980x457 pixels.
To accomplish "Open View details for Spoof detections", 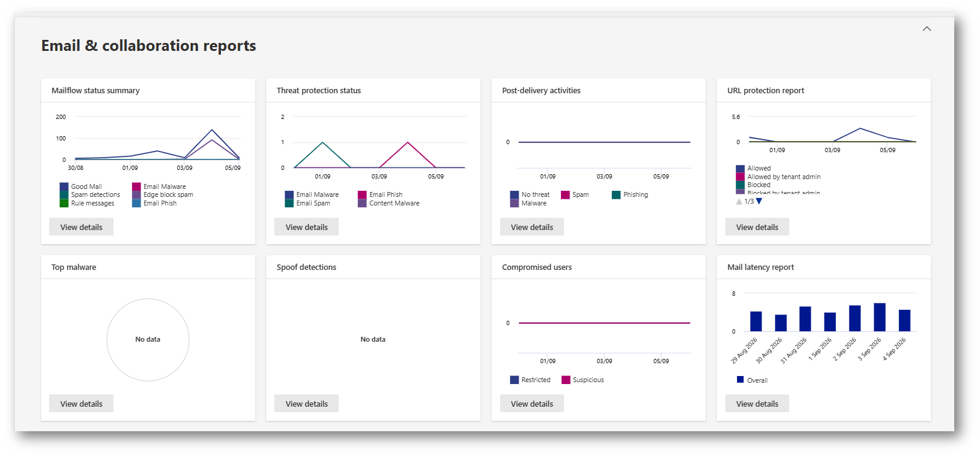I will (306, 404).
